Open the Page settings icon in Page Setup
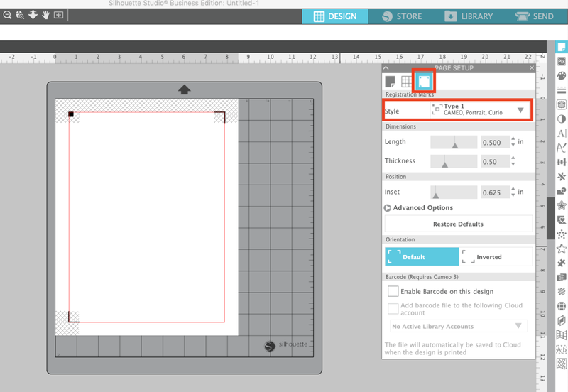This screenshot has height=392, width=568. click(x=390, y=82)
